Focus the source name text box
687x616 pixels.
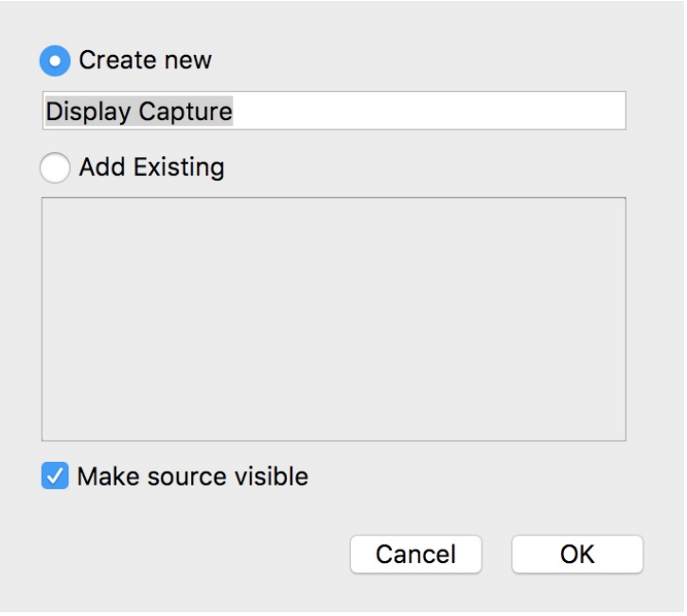[x=334, y=111]
